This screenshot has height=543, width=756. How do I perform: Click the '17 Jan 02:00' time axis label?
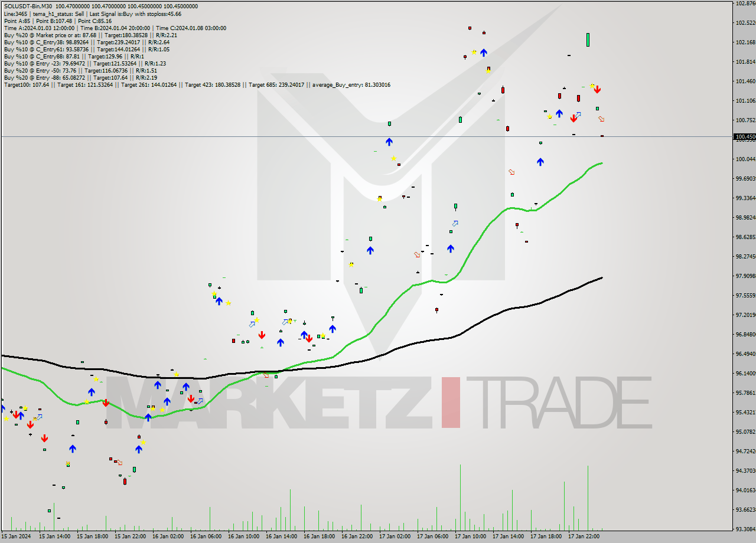pyautogui.click(x=395, y=537)
